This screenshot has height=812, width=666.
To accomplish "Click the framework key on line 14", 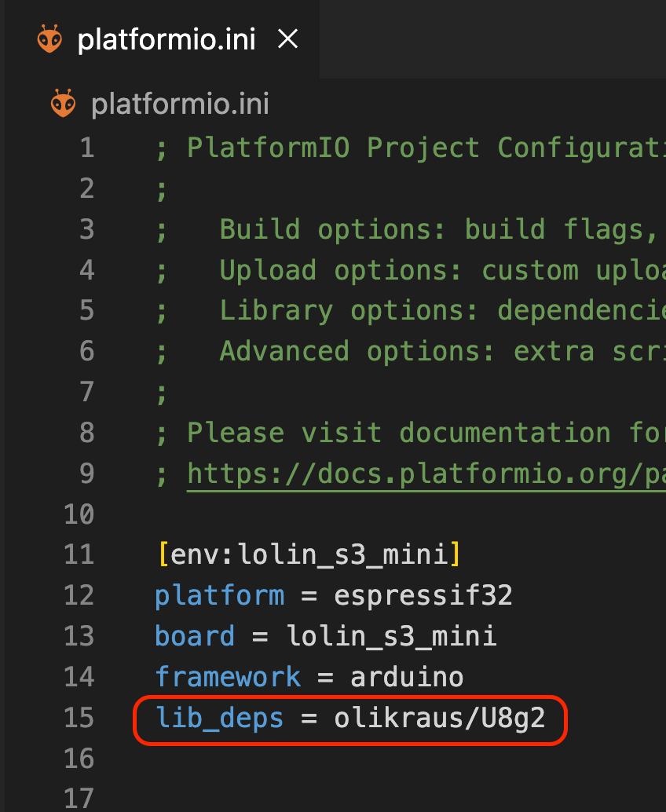I will [228, 676].
